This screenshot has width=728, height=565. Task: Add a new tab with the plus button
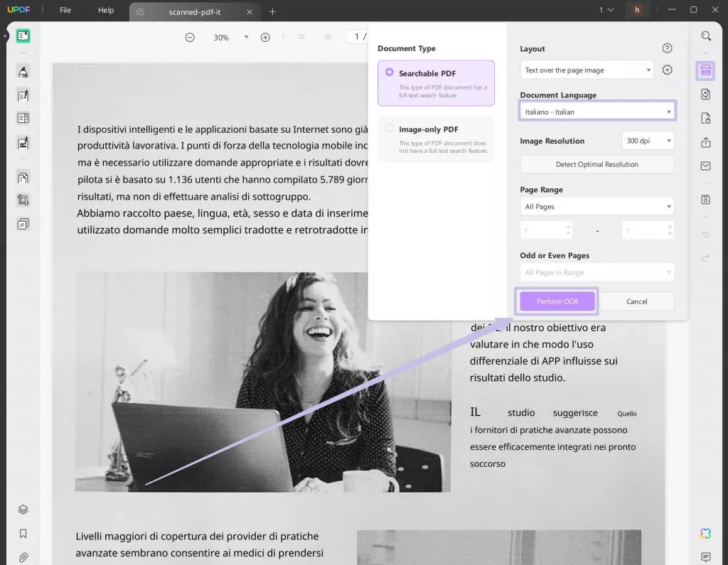click(272, 12)
